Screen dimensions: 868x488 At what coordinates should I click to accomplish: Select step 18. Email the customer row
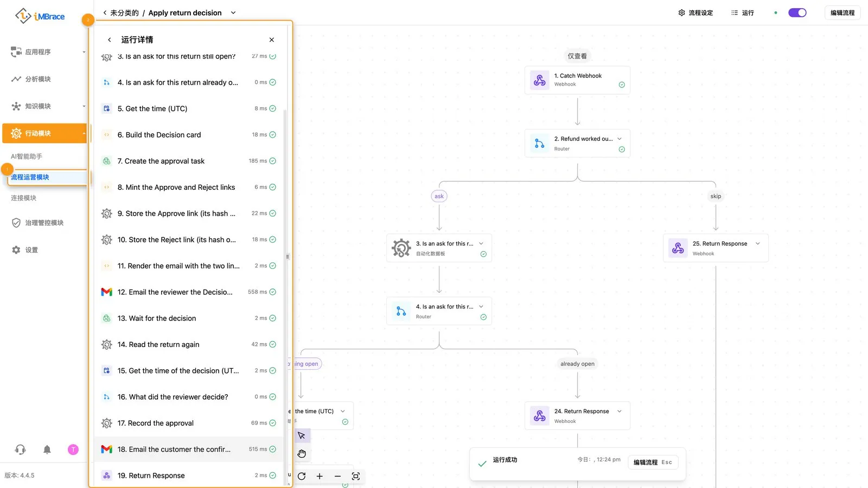(x=189, y=450)
